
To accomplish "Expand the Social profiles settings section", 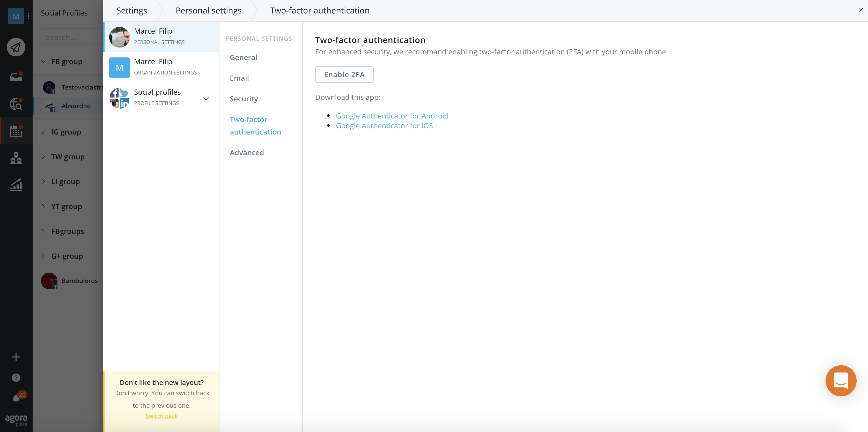I will (206, 98).
